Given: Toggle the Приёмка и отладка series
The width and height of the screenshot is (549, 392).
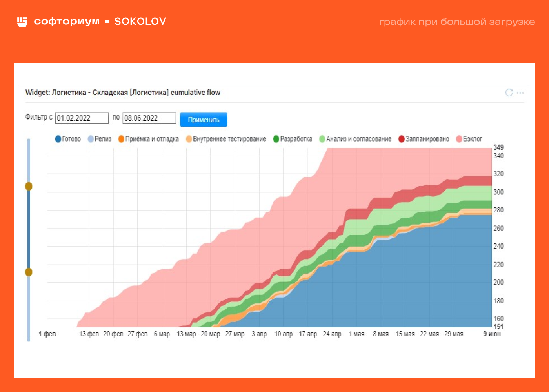Looking at the screenshot, I should click(x=149, y=139).
